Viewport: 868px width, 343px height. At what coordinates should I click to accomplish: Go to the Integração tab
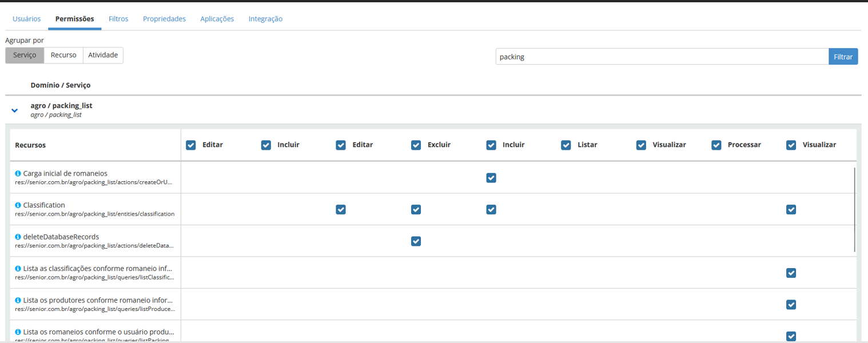point(265,19)
